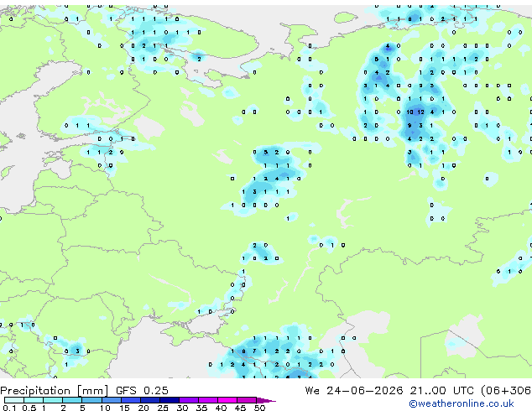This screenshot has height=411, width=532.
Task: Open the weatheronline.co.uk copyright link
Action: tap(462, 403)
